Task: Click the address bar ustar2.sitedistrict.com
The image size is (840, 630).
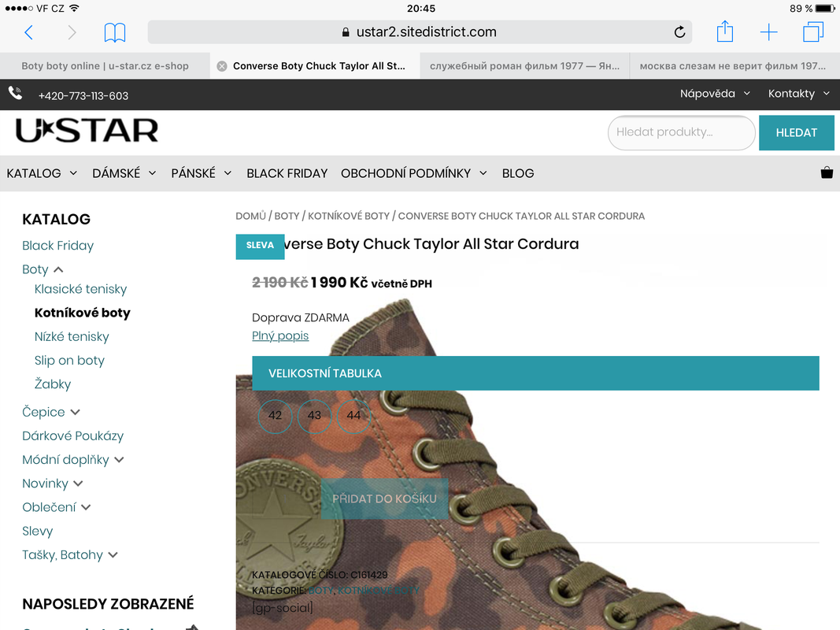Action: [x=420, y=32]
